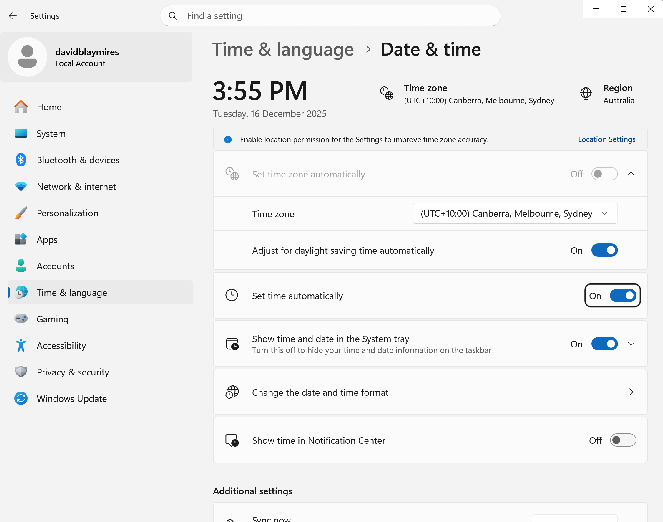Click the Home house icon
The height and width of the screenshot is (522, 663).
21,107
